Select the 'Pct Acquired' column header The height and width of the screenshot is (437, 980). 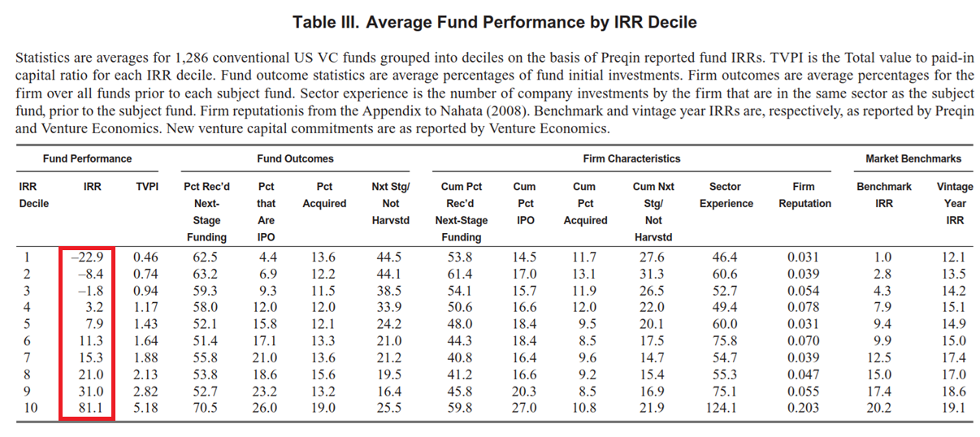tap(324, 195)
